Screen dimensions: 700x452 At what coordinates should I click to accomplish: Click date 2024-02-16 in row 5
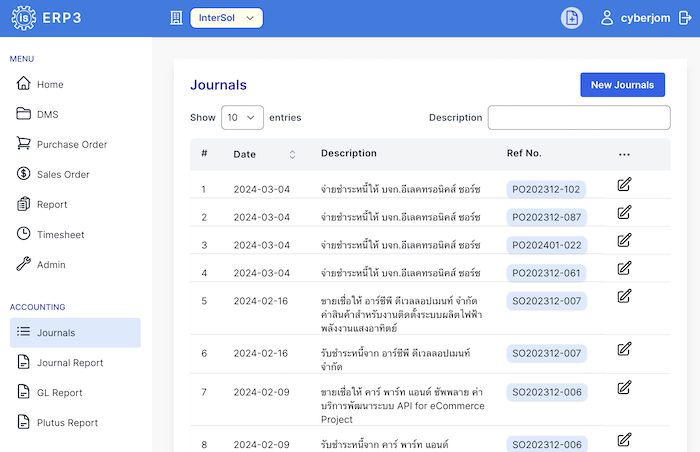click(x=261, y=301)
